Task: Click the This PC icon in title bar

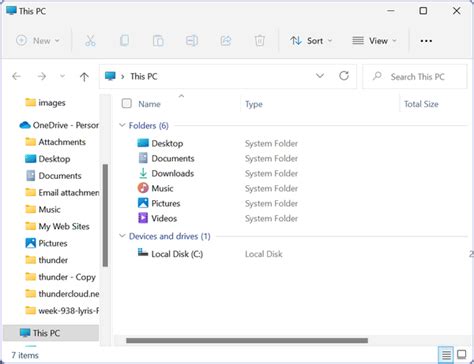Action: [x=11, y=10]
